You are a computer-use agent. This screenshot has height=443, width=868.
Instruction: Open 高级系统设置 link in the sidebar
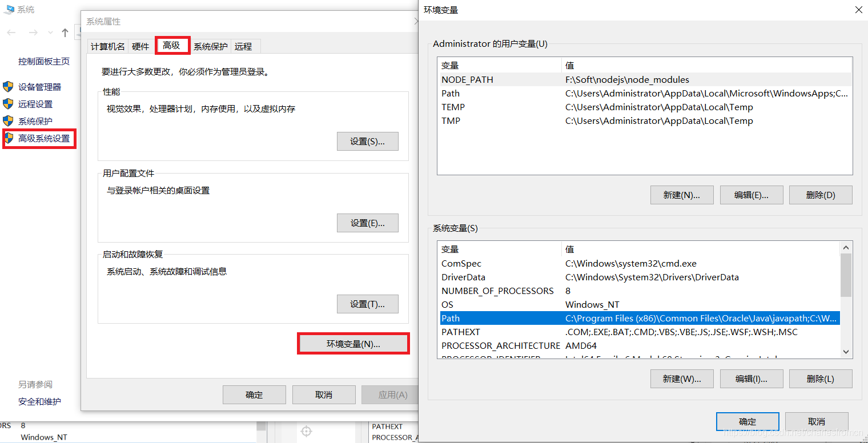coord(44,138)
